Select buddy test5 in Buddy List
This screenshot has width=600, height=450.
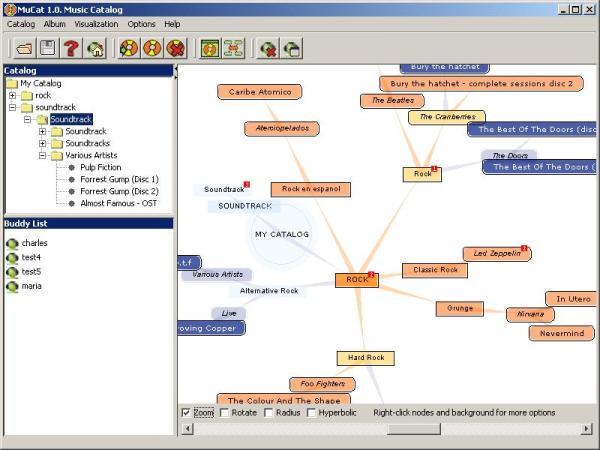click(x=31, y=272)
